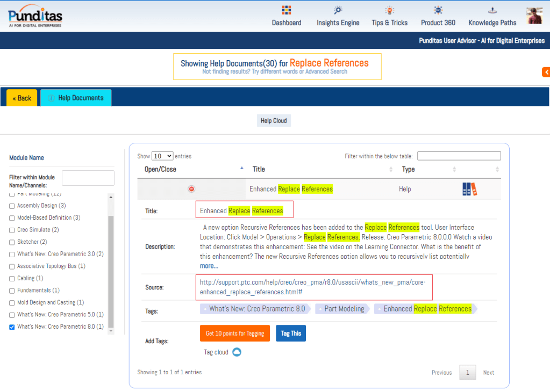Expand description with the more... link
Image resolution: width=550 pixels, height=392 pixels.
(209, 266)
